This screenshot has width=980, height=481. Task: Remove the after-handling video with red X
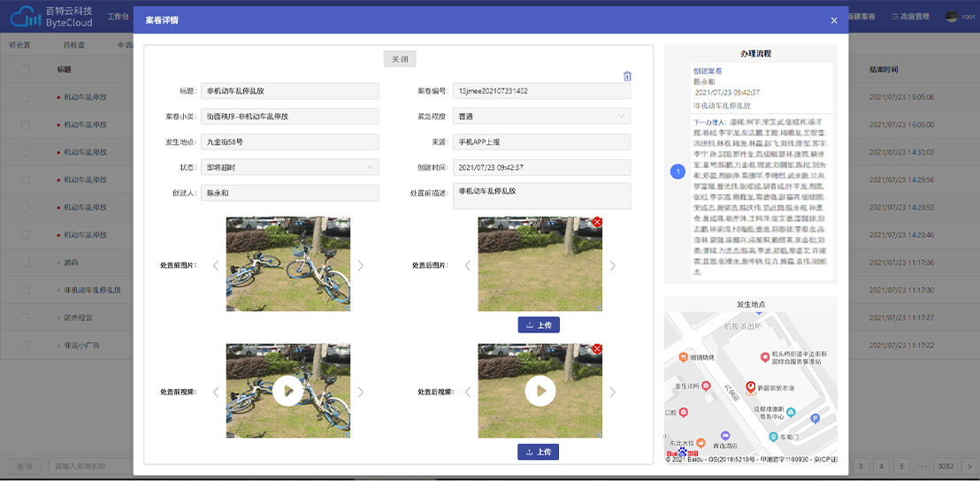[x=597, y=349]
